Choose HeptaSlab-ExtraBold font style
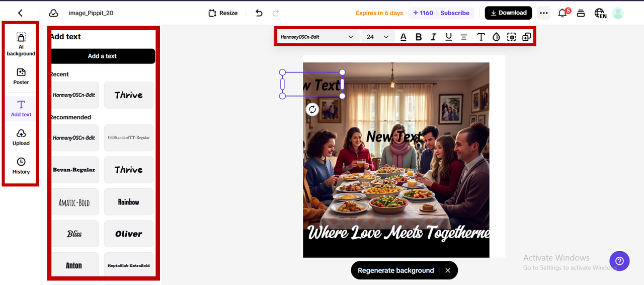This screenshot has width=644, height=285. (129, 265)
